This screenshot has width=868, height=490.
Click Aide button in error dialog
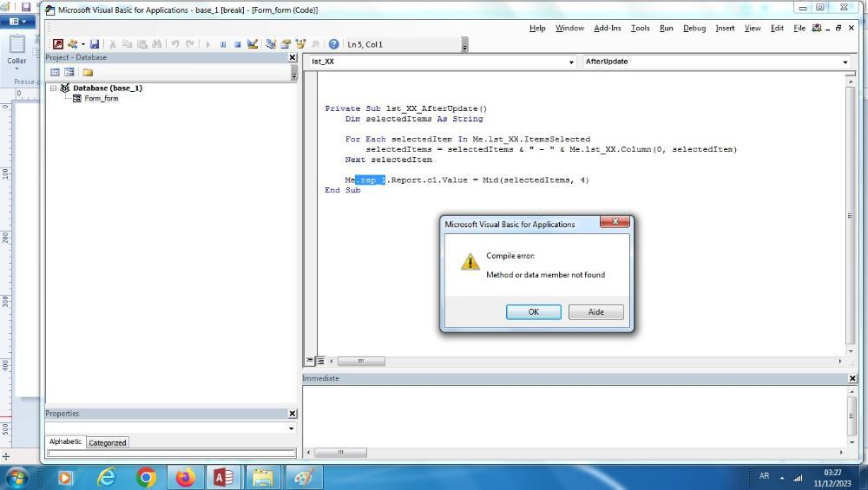[596, 312]
